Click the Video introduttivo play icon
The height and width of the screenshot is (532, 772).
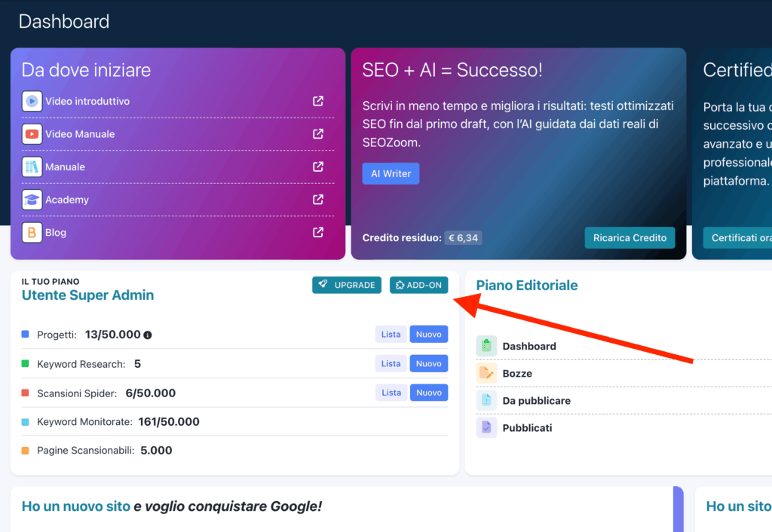[x=32, y=101]
